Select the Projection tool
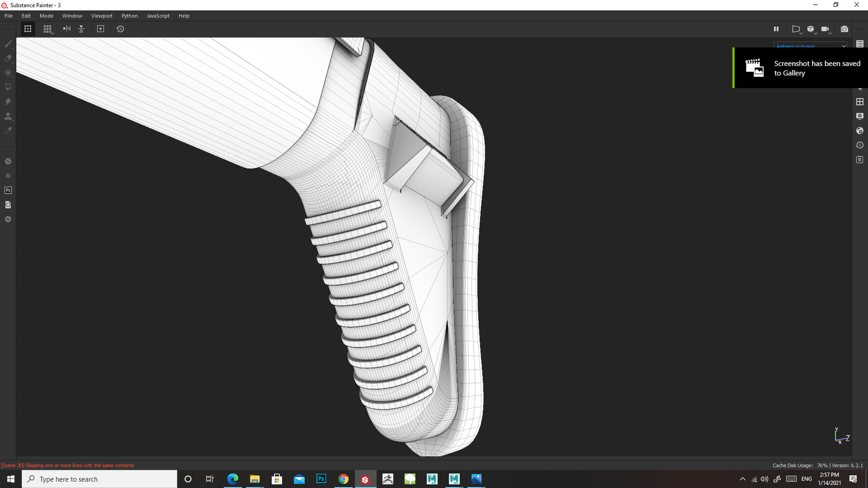Image resolution: width=868 pixels, height=488 pixels. tap(8, 73)
